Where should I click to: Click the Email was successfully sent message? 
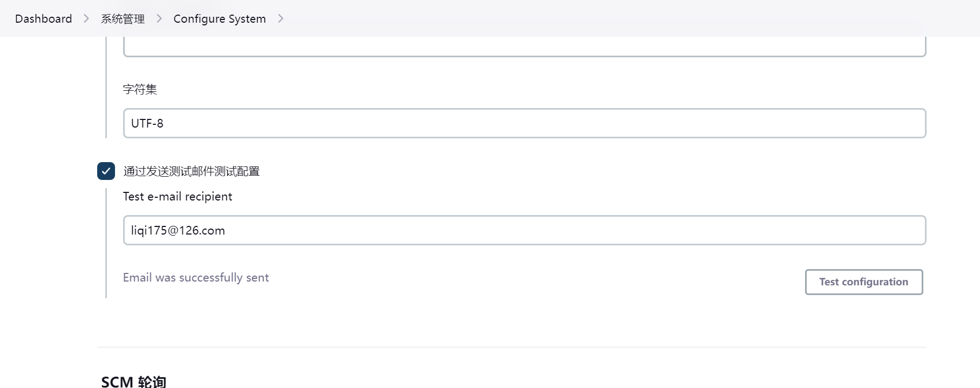[x=195, y=278]
